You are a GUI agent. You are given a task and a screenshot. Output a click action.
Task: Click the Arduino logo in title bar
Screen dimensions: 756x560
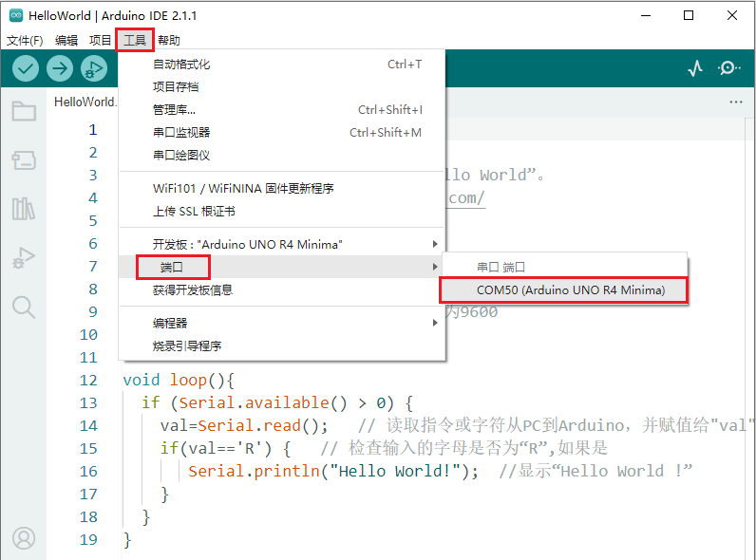tap(16, 15)
